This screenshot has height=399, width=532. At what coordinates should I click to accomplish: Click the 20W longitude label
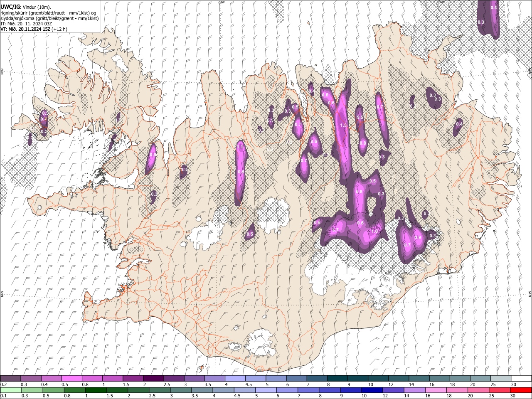[221, 2]
